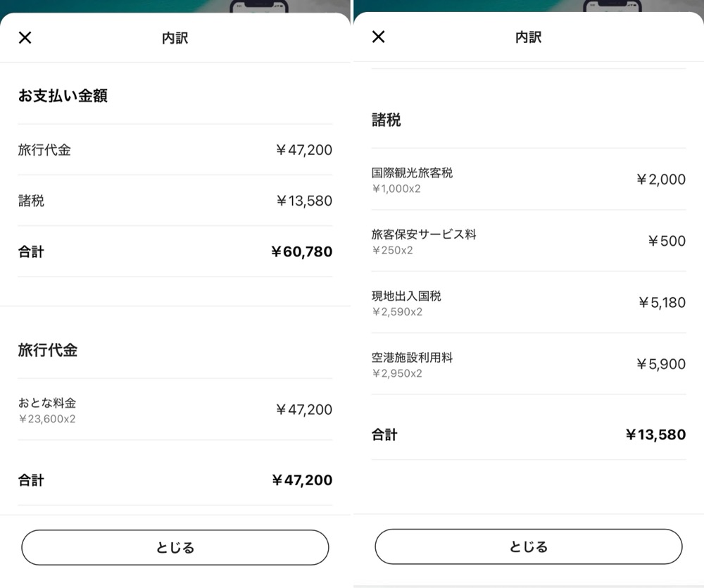Tap the right 内訳 title

[x=529, y=37]
